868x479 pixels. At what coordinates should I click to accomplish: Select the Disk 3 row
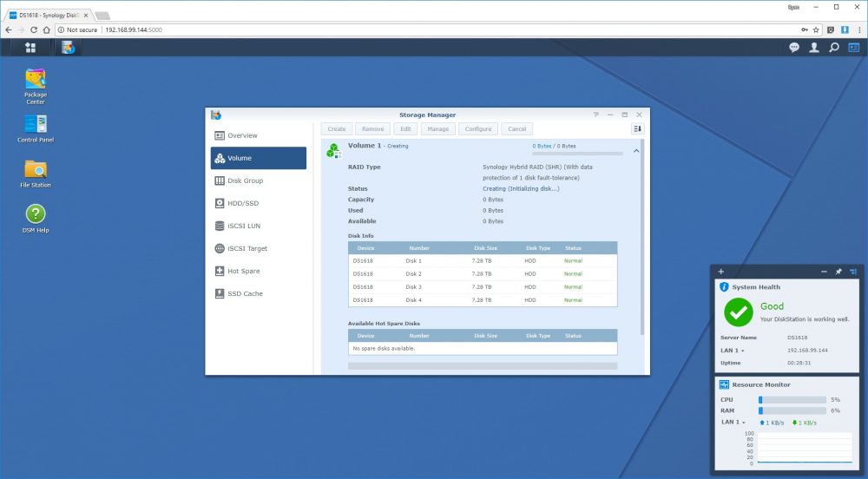[483, 287]
